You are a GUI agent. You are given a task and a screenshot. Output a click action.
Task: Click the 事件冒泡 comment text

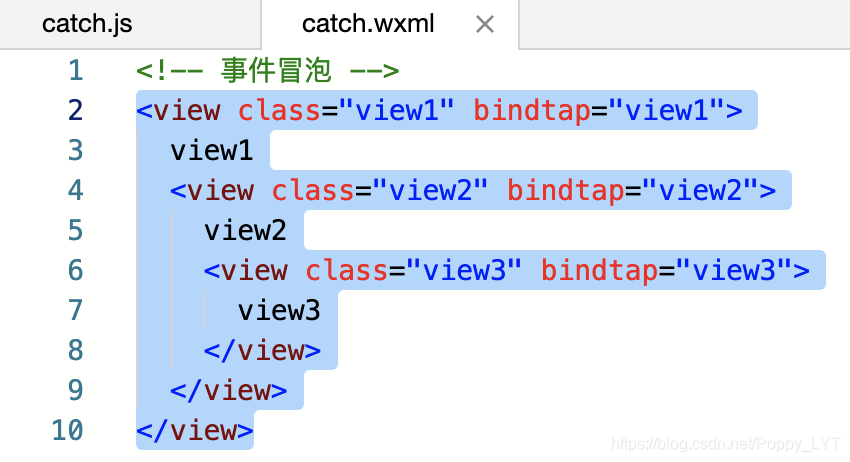[276, 70]
